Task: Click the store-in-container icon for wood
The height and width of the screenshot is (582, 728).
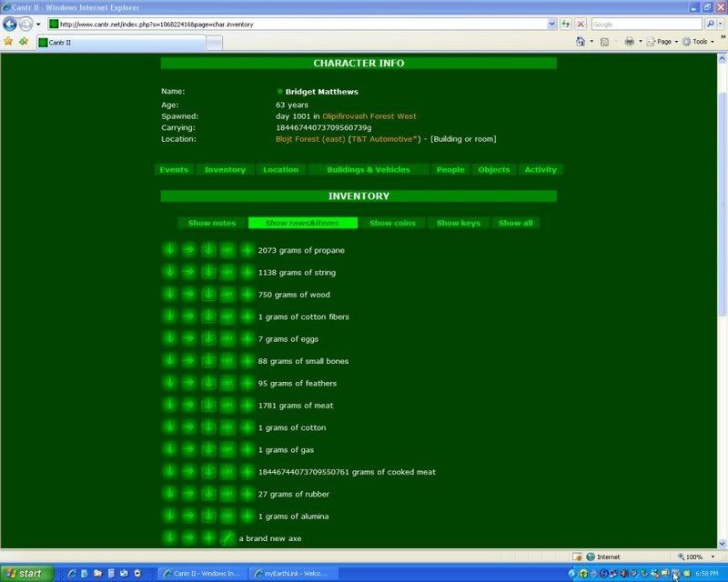Action: (x=208, y=295)
